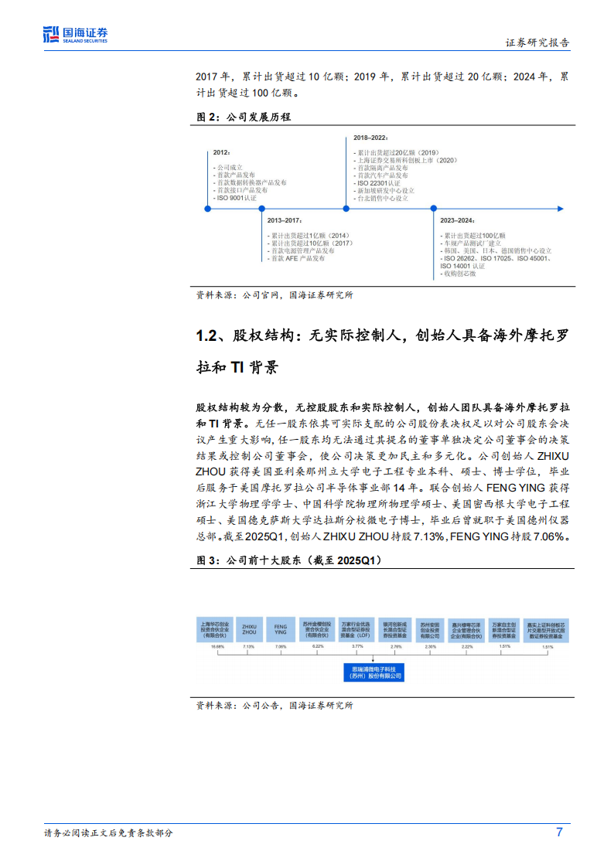Image resolution: width=614 pixels, height=868 pixels.
Task: Click the 嘉实上证科创板芯片ETF box
Action: [547, 630]
